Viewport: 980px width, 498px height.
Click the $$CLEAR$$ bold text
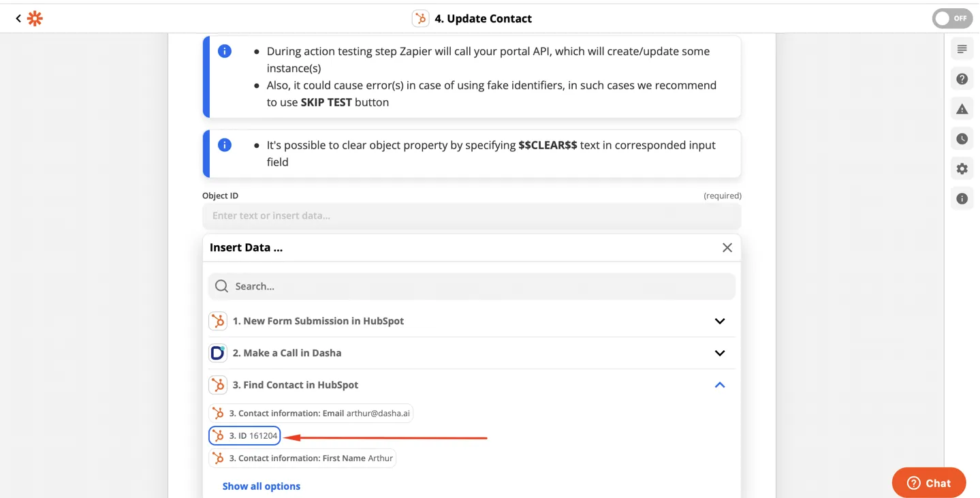tap(548, 145)
